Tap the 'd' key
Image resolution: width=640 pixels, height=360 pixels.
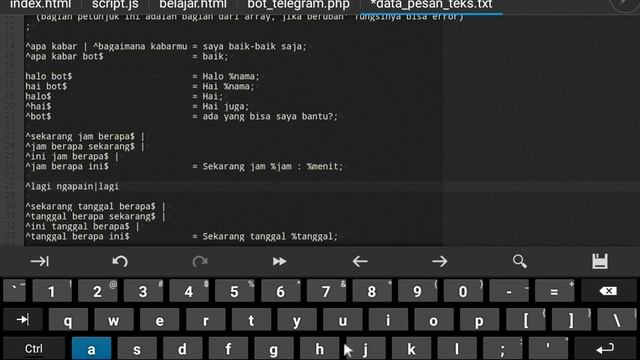(182, 349)
